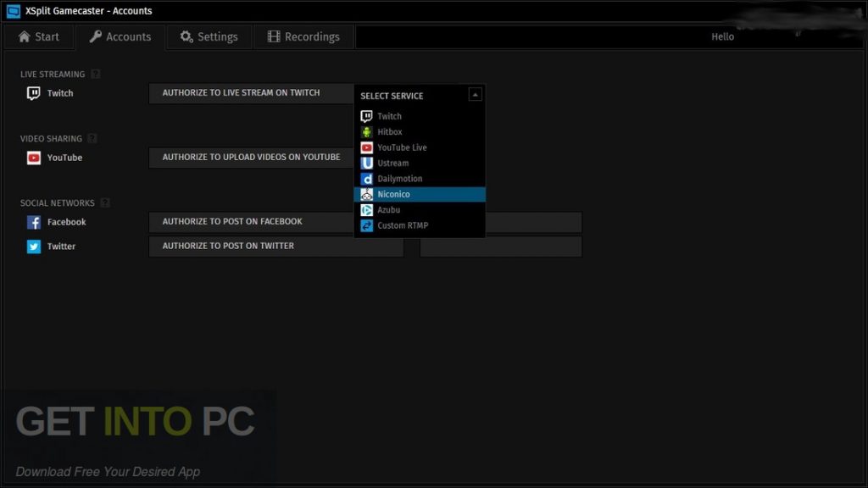Screen dimensions: 868x488
Task: Collapse the Select Service dropdown arrow
Action: [475, 95]
